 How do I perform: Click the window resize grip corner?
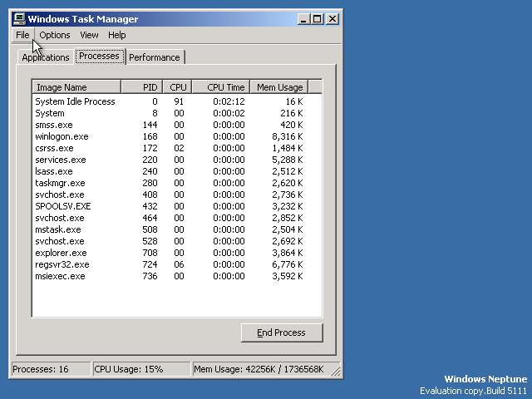click(336, 372)
